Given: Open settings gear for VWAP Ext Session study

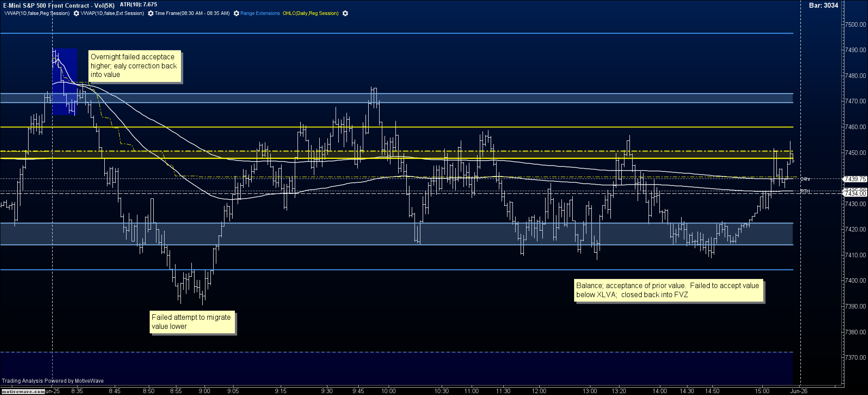Looking at the screenshot, I should (151, 14).
